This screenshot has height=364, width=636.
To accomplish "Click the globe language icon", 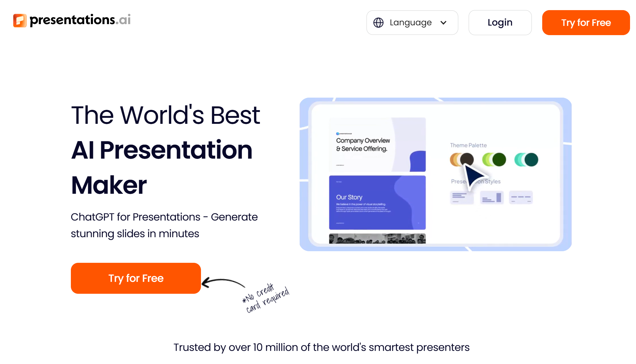I will 378,22.
